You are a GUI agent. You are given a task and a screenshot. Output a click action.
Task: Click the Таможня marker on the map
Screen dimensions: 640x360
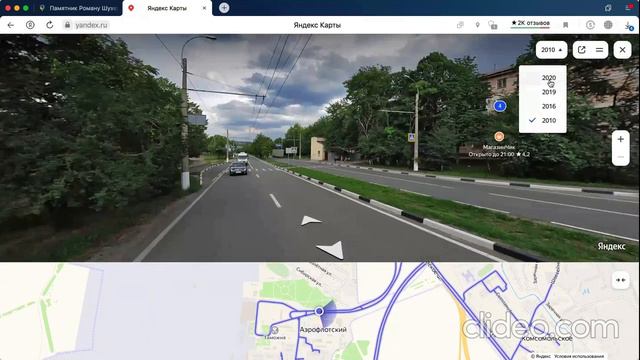click(x=275, y=330)
